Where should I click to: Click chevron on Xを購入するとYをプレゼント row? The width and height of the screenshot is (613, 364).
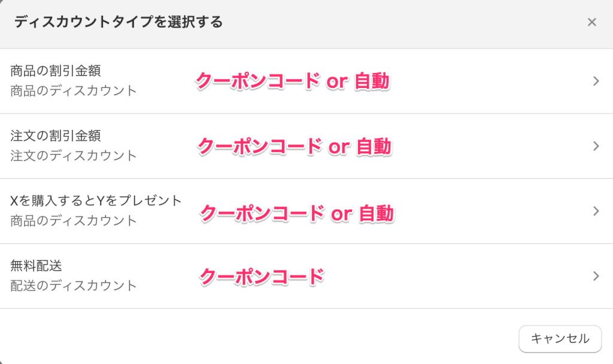click(596, 211)
